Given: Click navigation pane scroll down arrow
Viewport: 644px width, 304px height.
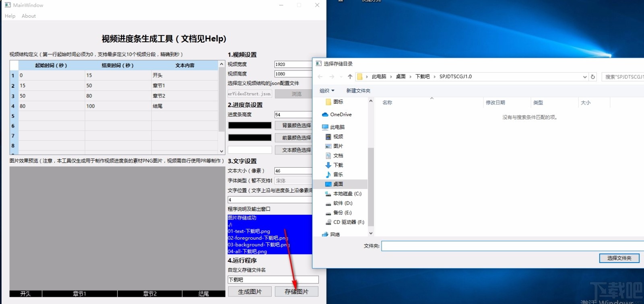Looking at the screenshot, I should (x=371, y=233).
